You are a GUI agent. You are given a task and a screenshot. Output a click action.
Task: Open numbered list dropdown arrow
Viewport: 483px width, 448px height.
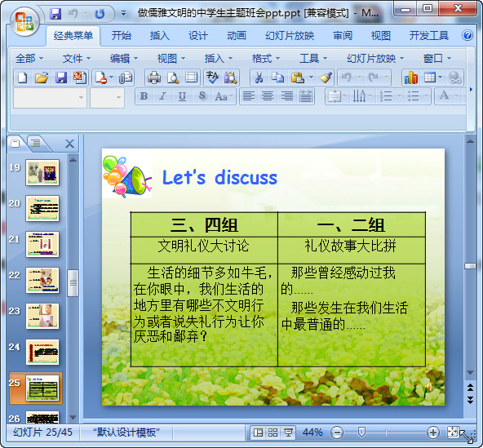point(399,96)
